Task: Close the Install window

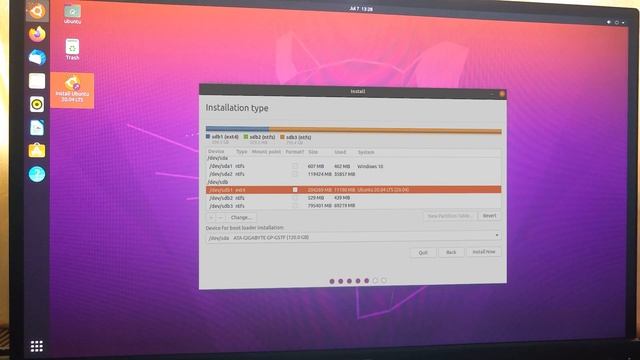Action: click(x=502, y=93)
